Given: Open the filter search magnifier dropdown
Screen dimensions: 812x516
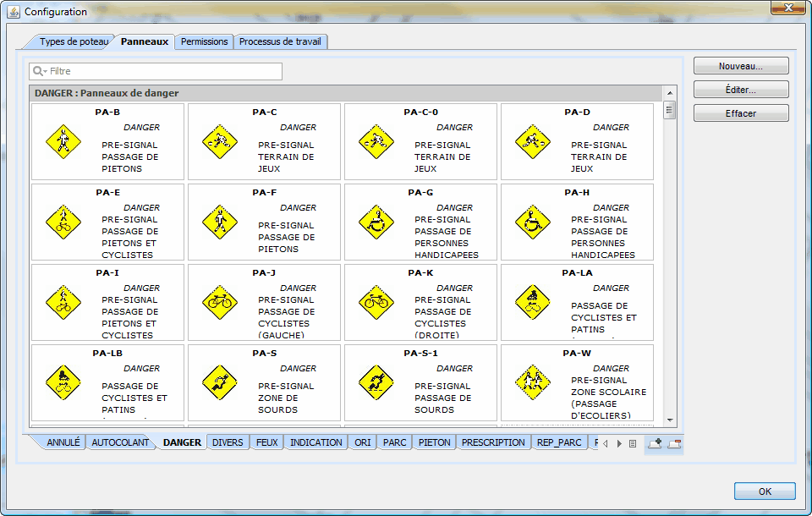Looking at the screenshot, I should coord(40,72).
